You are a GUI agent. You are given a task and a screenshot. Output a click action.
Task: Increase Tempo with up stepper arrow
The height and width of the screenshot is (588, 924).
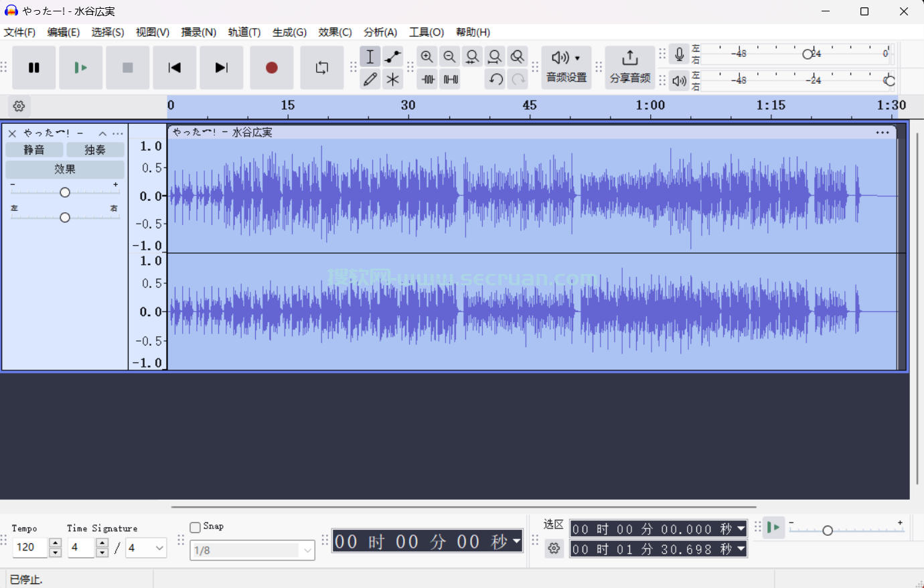tap(56, 543)
